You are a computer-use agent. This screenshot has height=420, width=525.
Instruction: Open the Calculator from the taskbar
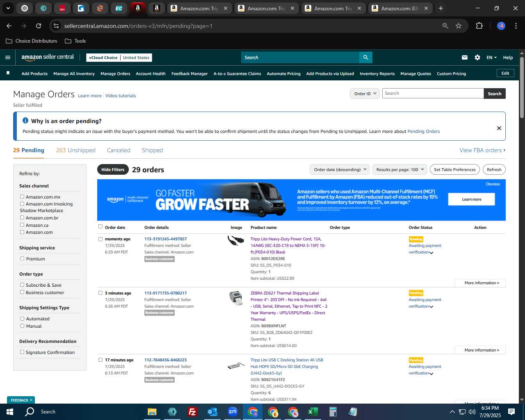pos(333,412)
